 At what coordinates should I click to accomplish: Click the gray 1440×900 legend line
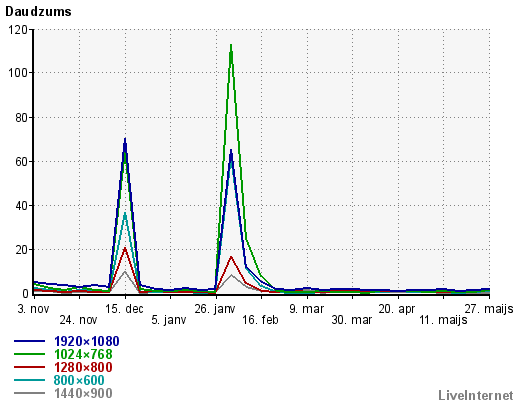[29, 393]
